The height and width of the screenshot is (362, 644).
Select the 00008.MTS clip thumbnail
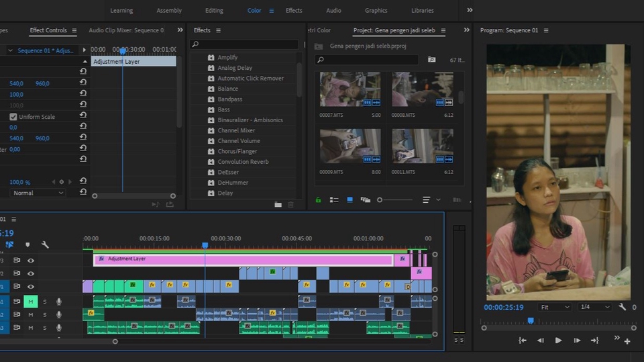(422, 89)
